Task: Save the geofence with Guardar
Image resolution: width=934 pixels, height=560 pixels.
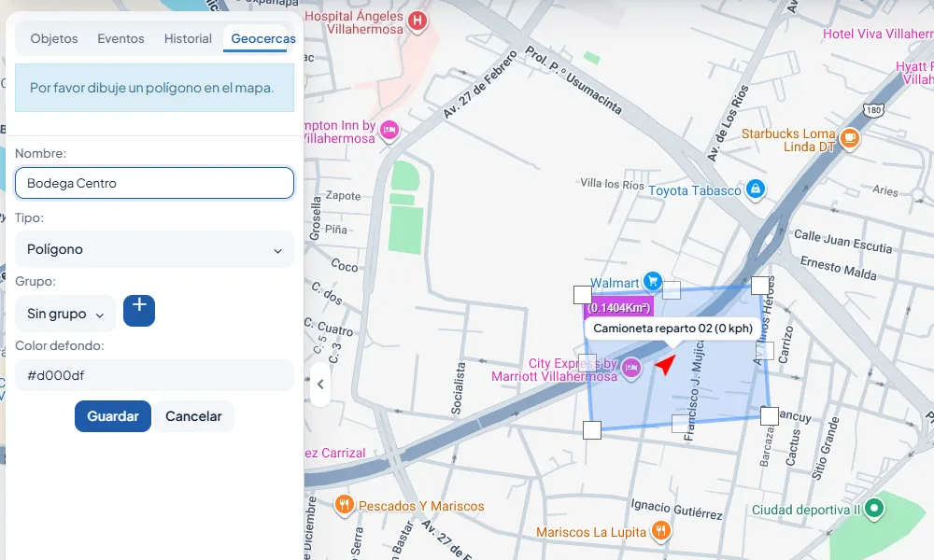Action: pos(113,416)
